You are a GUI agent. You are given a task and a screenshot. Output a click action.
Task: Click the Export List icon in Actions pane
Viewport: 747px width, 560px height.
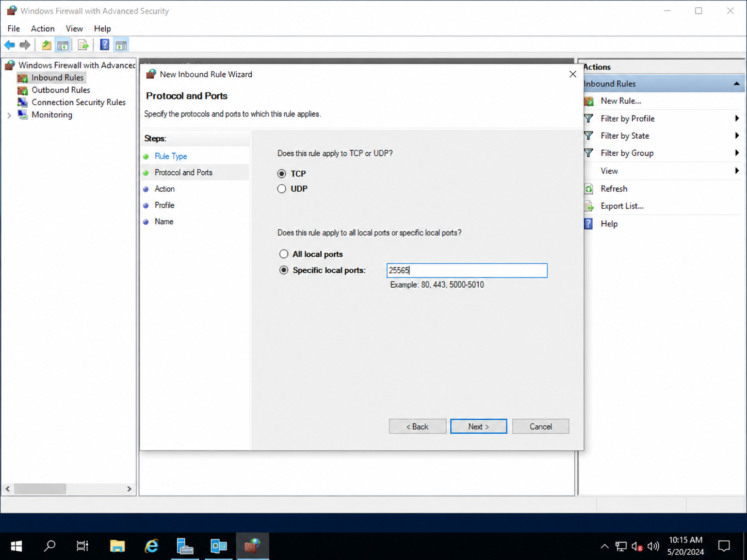589,206
